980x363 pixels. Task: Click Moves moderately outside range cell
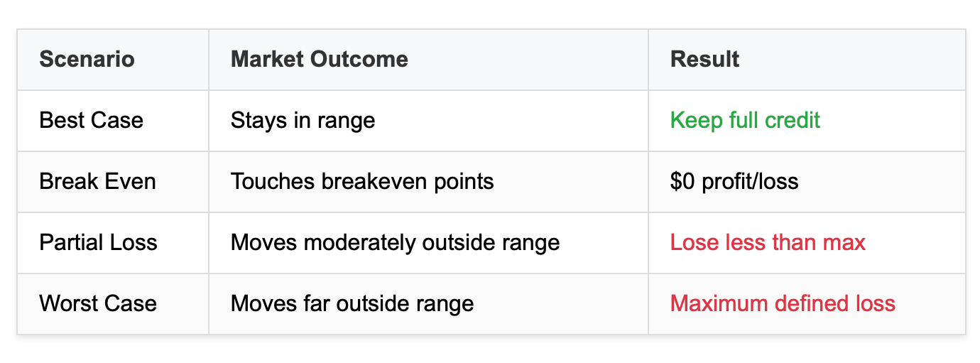click(428, 243)
